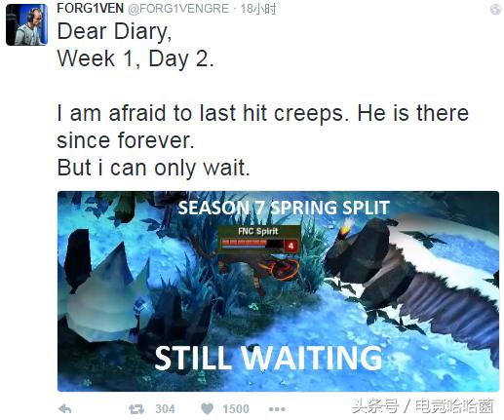
Task: Click the red level 4 badge
Action: pyautogui.click(x=291, y=246)
